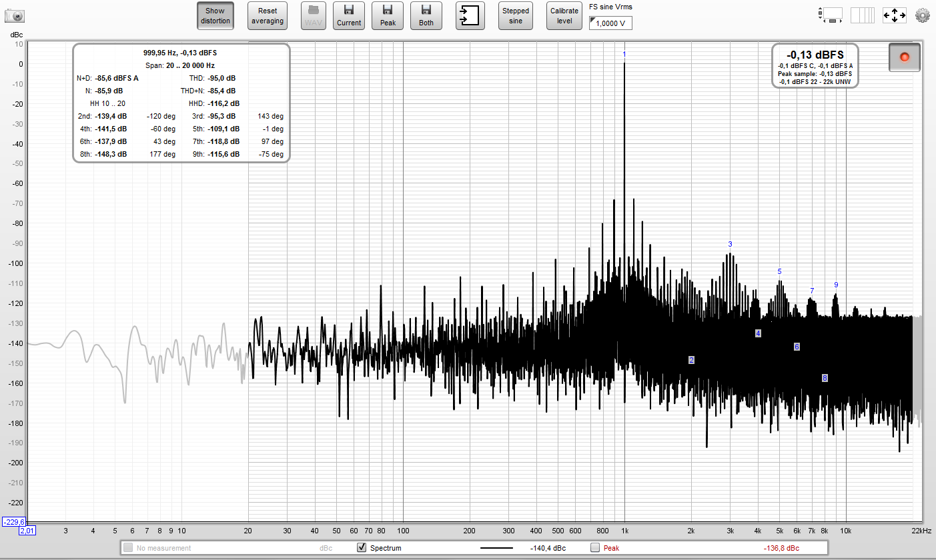936x560 pixels.
Task: Click the dBc Y-axis unit label
Action: 16,34
